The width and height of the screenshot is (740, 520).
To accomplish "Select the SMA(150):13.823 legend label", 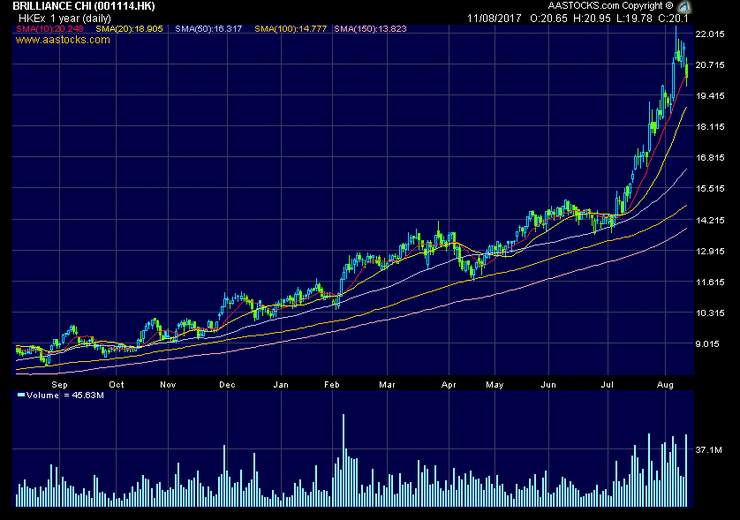I will point(370,29).
